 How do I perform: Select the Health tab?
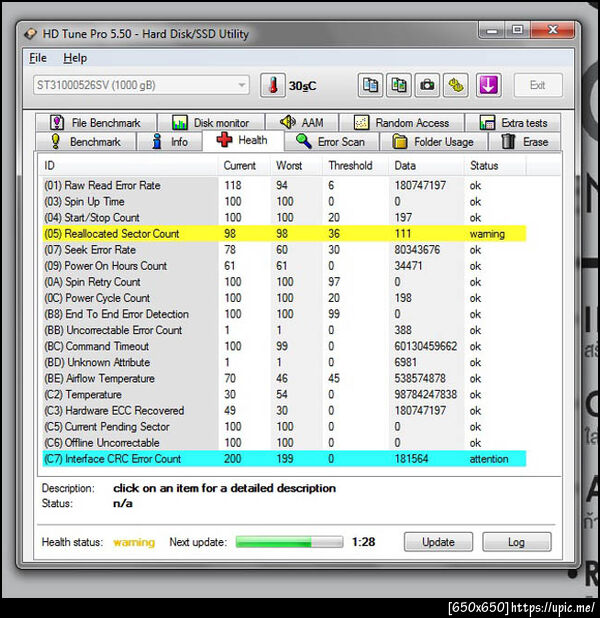click(243, 140)
